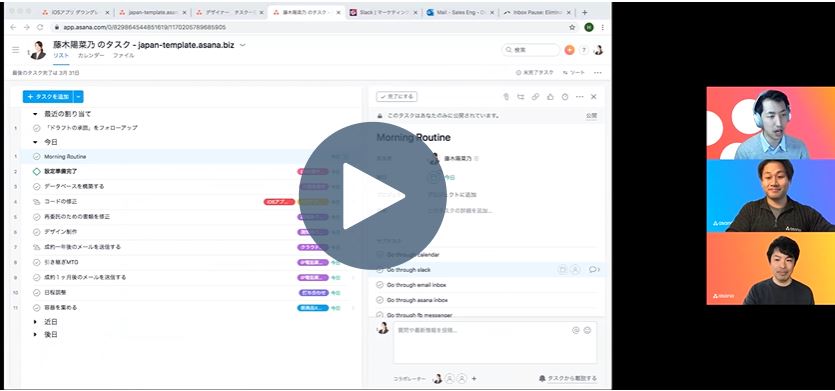This screenshot has height=391, width=835.
Task: Open the Chrome three-dot menu
Action: pos(602,27)
